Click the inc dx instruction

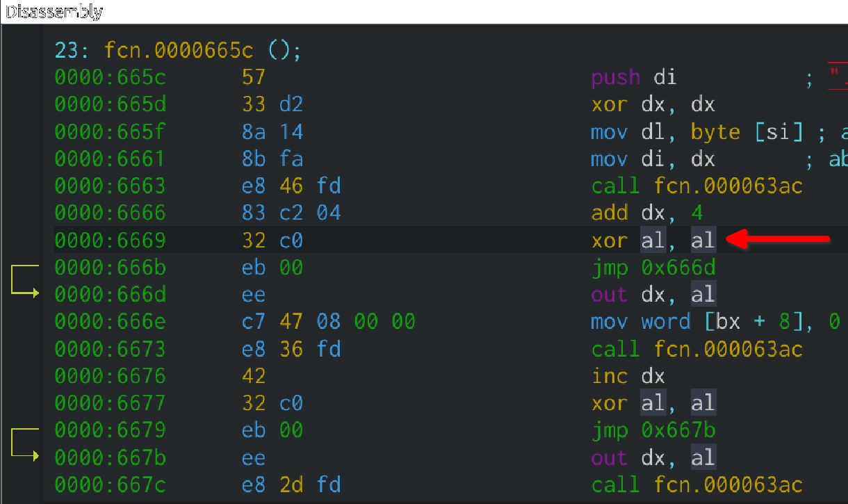point(628,376)
